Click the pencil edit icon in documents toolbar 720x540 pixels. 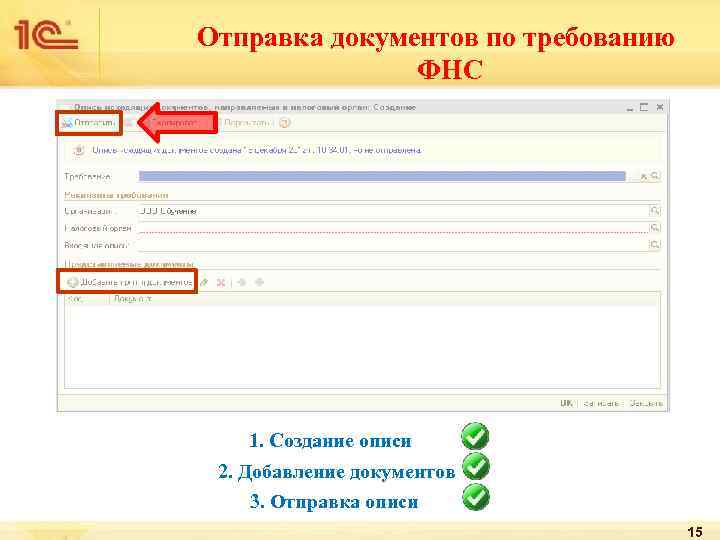[x=204, y=282]
